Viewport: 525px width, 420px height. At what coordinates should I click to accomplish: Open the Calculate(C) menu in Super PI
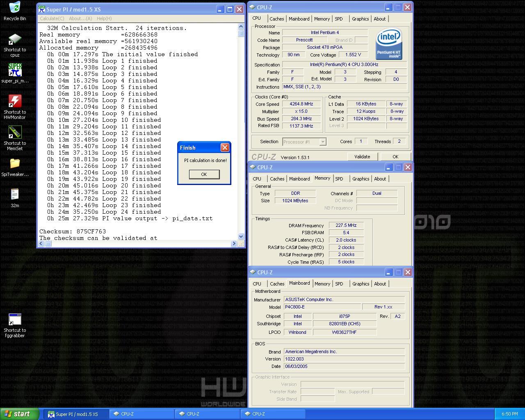point(52,18)
